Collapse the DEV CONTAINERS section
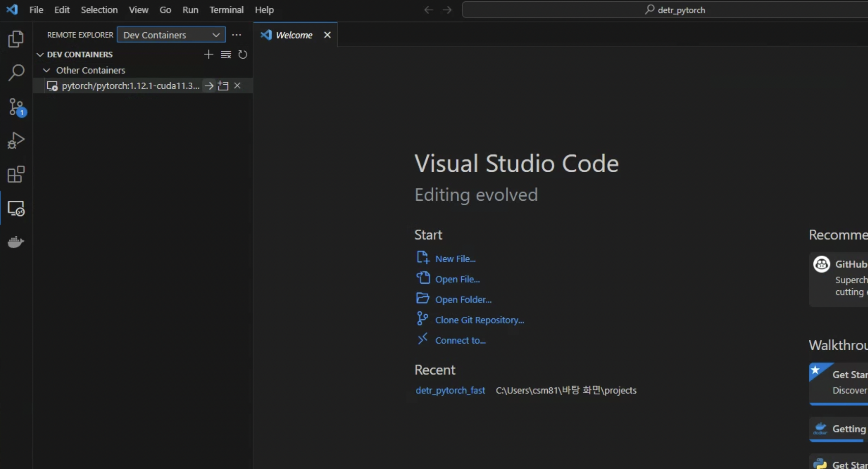The height and width of the screenshot is (469, 868). (40, 55)
